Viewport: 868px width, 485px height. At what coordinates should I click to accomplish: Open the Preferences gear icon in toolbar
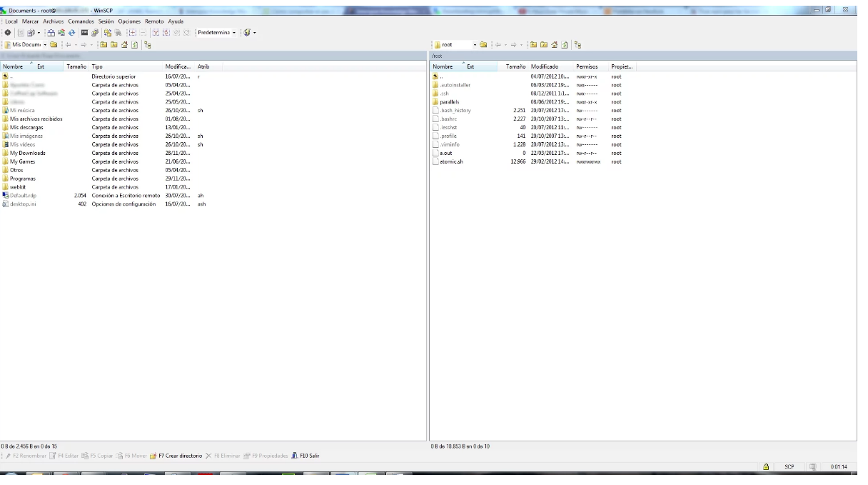[x=8, y=33]
